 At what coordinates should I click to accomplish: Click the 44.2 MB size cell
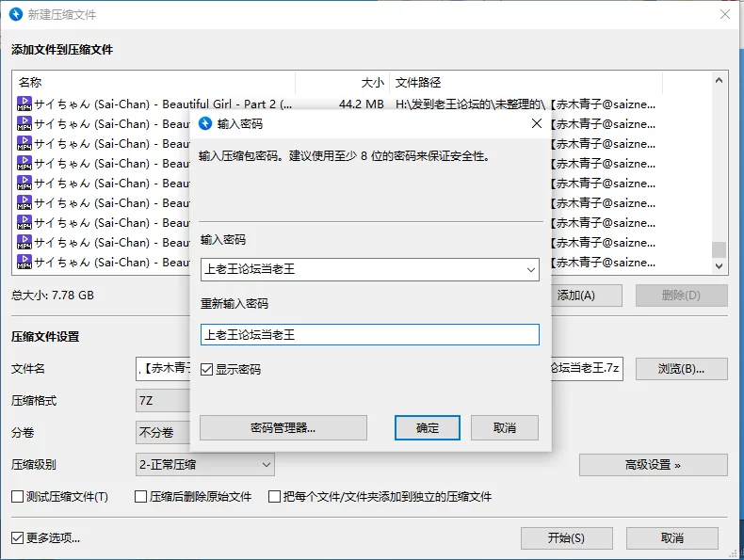(x=362, y=104)
